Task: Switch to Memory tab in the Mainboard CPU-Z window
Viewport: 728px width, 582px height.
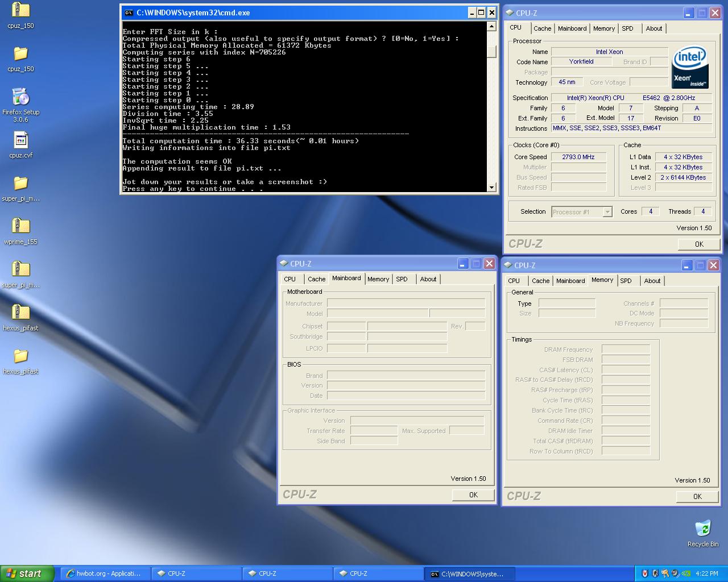Action: pos(378,279)
